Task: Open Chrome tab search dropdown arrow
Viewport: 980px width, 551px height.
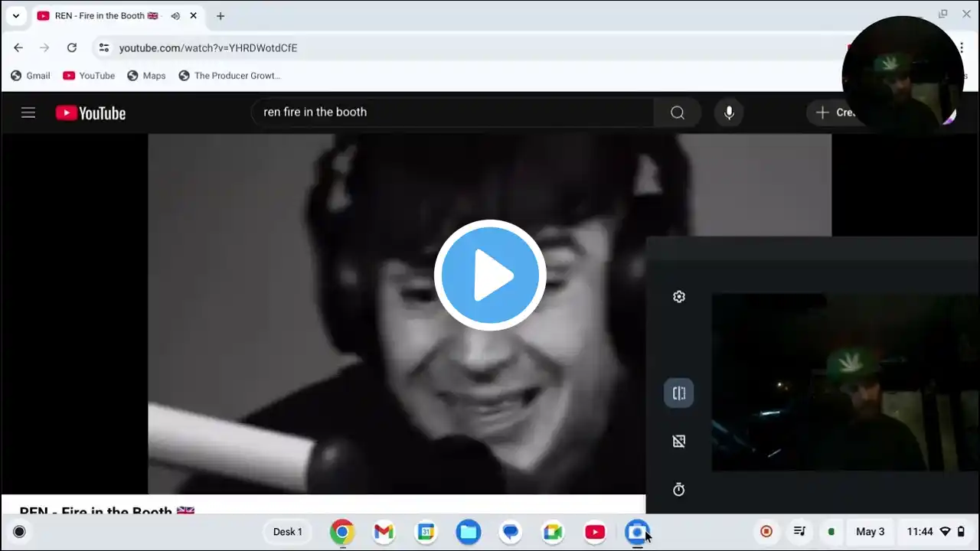Action: pos(15,15)
